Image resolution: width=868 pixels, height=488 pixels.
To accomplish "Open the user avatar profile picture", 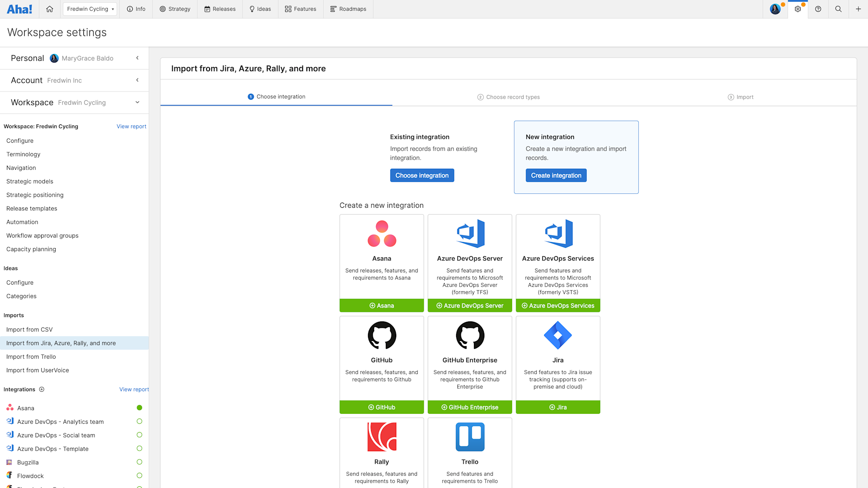I will click(x=775, y=9).
